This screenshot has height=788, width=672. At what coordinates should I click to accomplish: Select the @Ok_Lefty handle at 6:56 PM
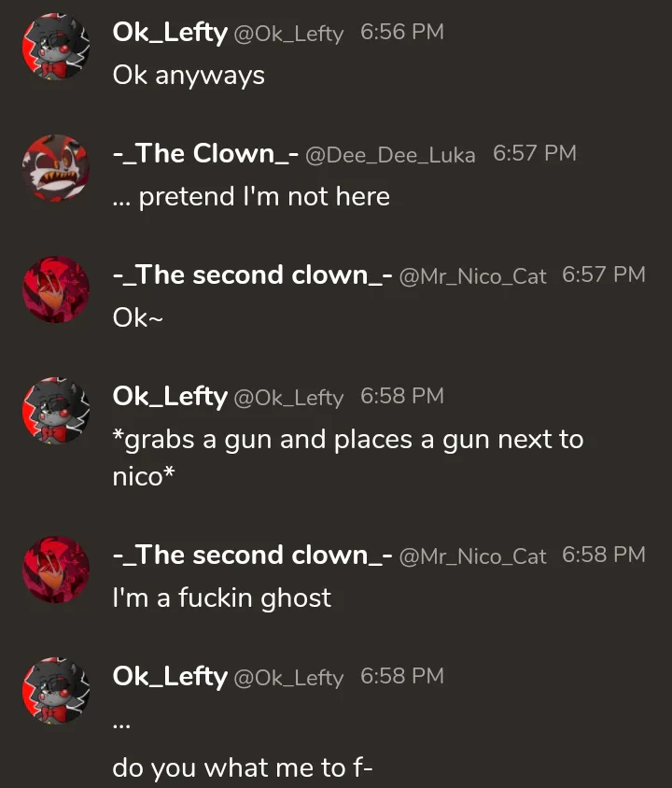[288, 35]
